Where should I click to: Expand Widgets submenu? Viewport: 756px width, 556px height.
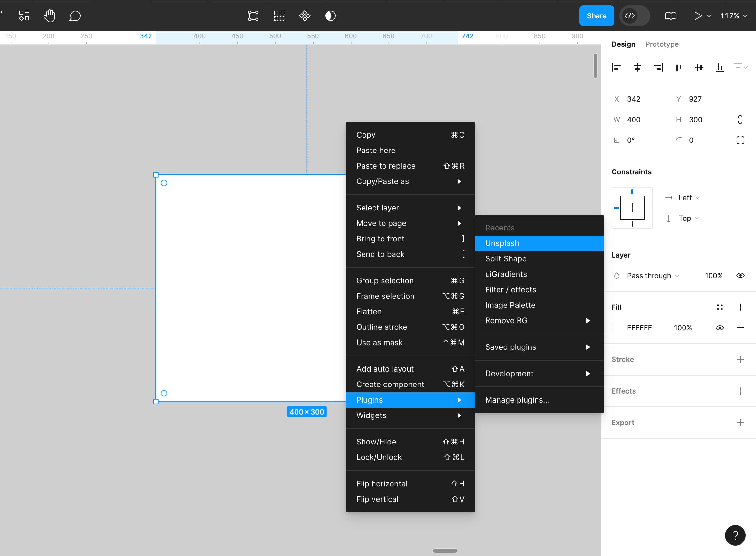coord(410,415)
